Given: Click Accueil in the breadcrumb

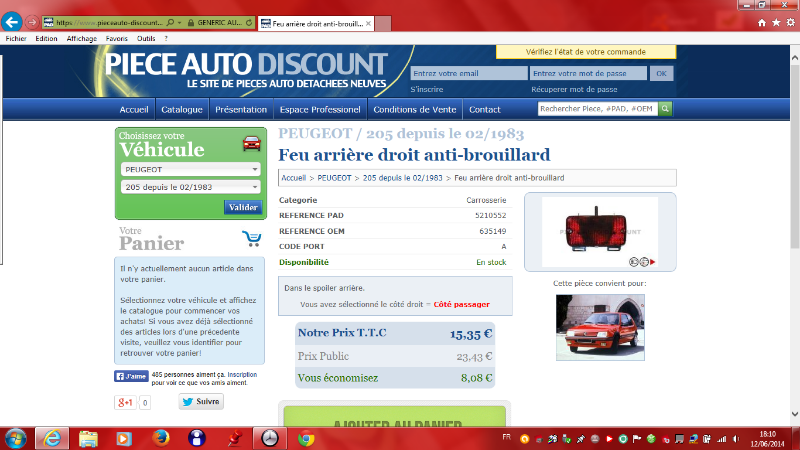Looking at the screenshot, I should pyautogui.click(x=294, y=178).
